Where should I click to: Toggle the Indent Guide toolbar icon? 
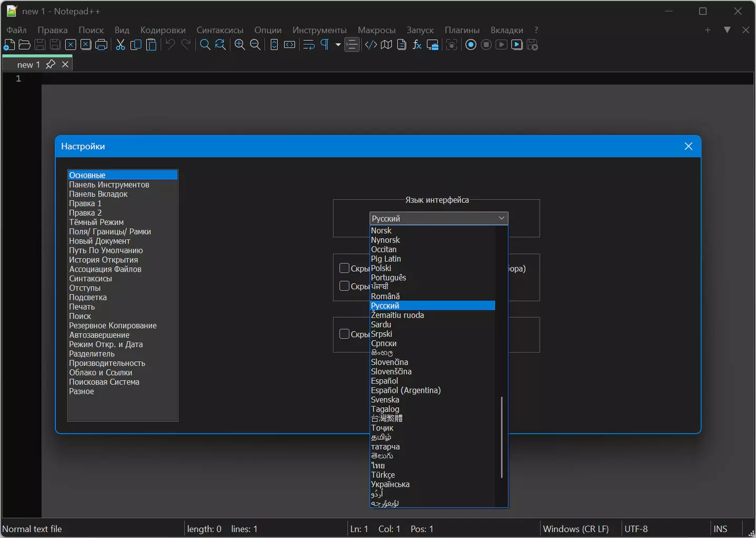[x=352, y=45]
